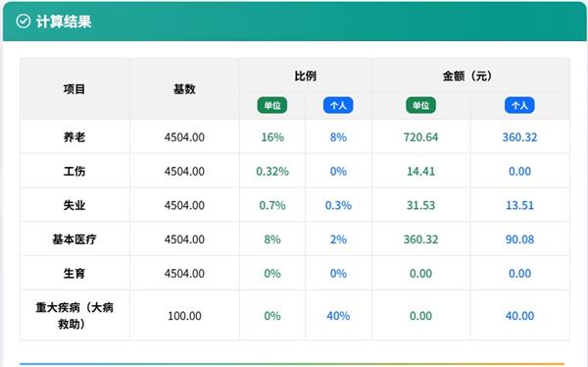588x367 pixels.
Task: Click the 100.00 base value
Action: point(184,316)
